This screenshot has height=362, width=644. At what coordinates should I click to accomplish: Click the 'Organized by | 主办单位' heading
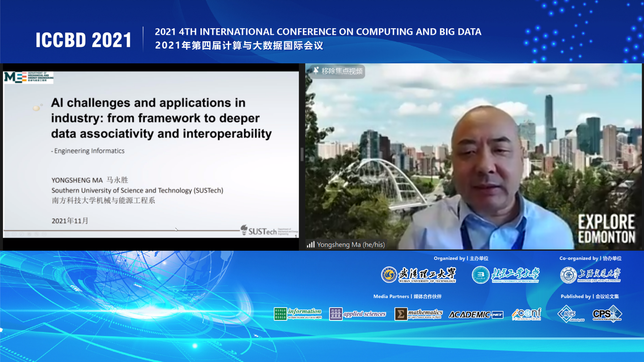coord(461,258)
